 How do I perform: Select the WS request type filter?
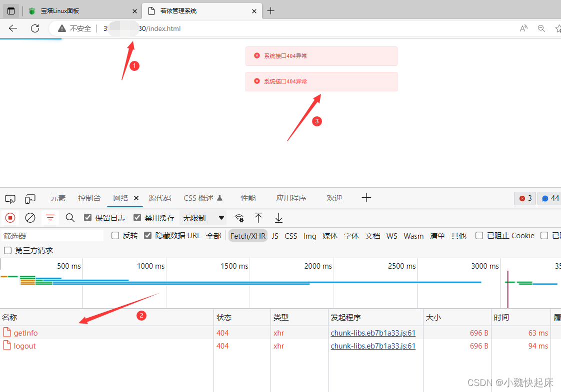coord(392,236)
